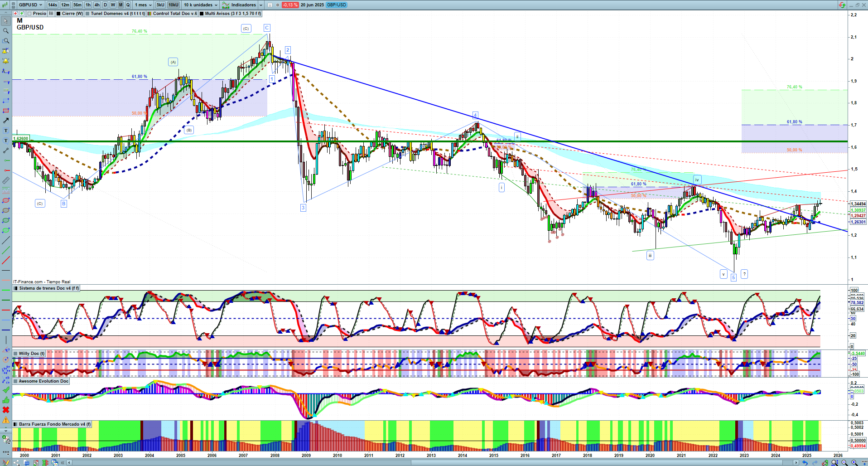The image size is (868, 466).
Task: Toggle the 10kU units button
Action: [174, 5]
